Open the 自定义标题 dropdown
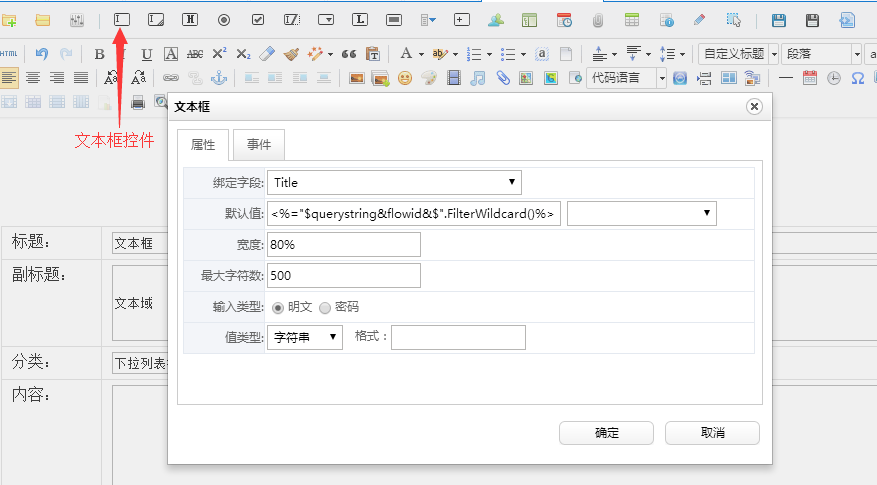877x485 pixels. pyautogui.click(x=739, y=54)
